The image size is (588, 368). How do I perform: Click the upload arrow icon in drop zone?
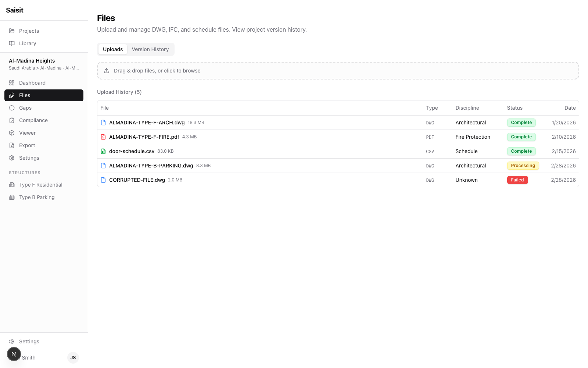tap(107, 71)
